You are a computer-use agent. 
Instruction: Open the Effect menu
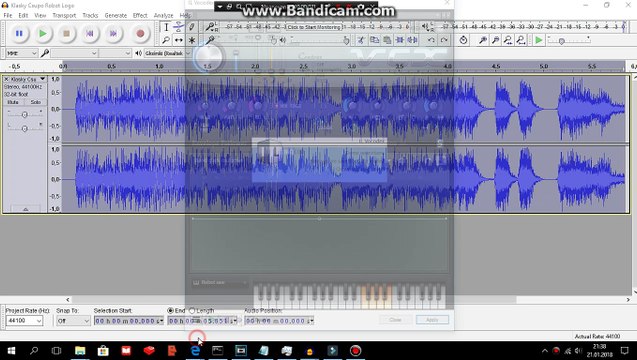point(140,15)
